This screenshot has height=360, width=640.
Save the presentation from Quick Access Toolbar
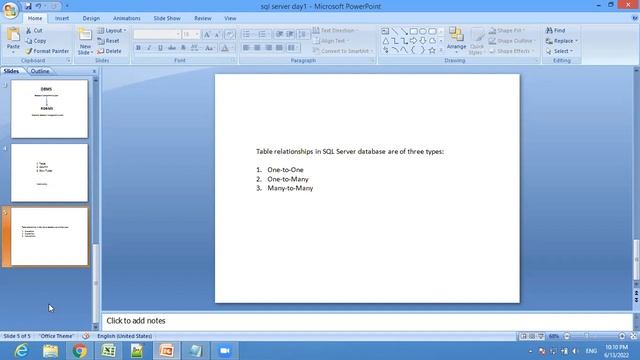[x=28, y=6]
